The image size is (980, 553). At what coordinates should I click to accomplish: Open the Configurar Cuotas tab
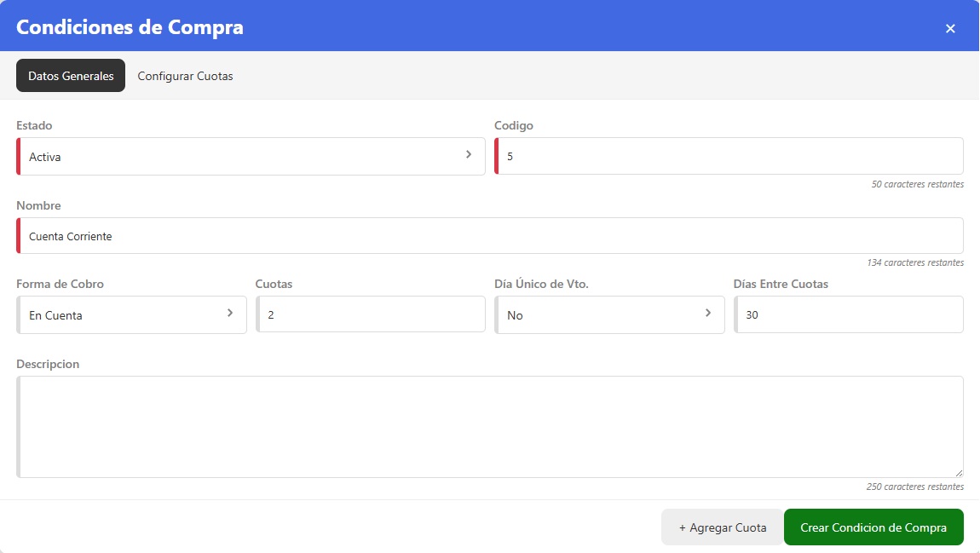click(x=185, y=76)
